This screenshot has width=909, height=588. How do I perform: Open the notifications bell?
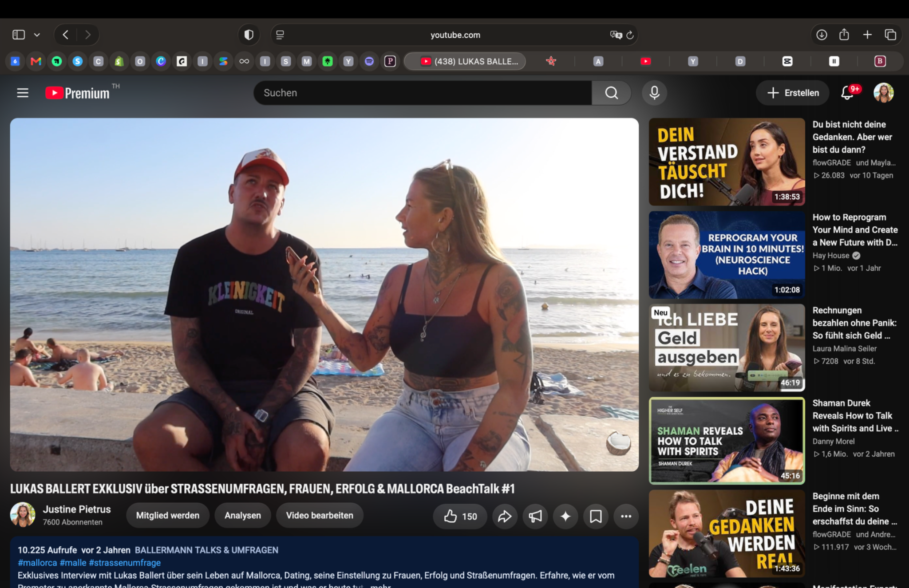(847, 93)
